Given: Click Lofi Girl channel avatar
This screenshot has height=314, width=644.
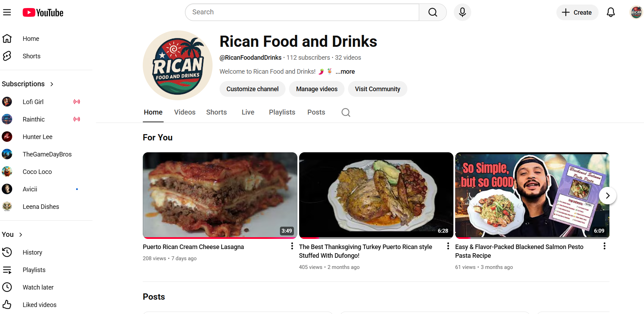Looking at the screenshot, I should (x=7, y=102).
